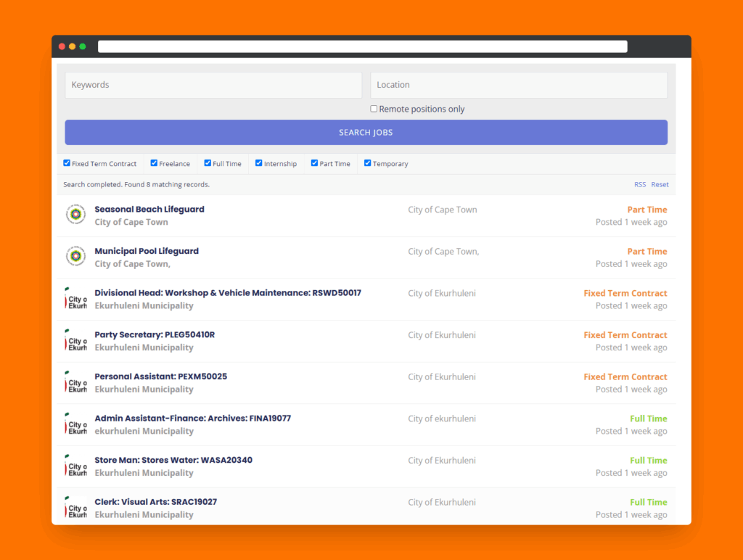Enable the Remote positions only checkbox
The image size is (743, 560).
pos(374,109)
